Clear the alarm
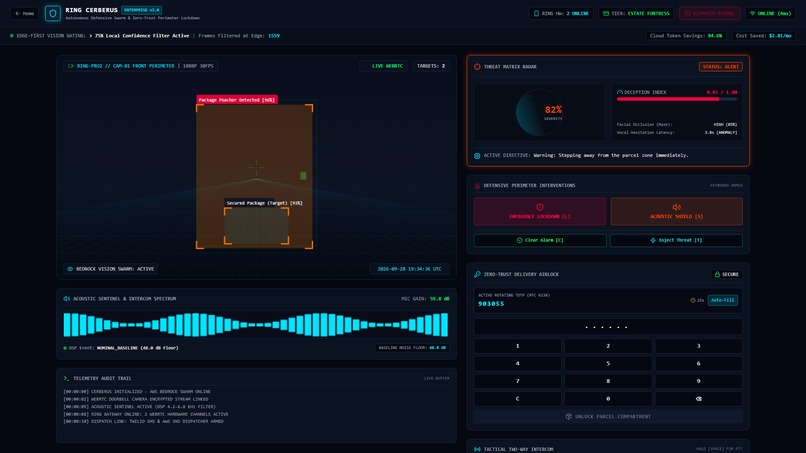The width and height of the screenshot is (806, 453). pyautogui.click(x=540, y=240)
